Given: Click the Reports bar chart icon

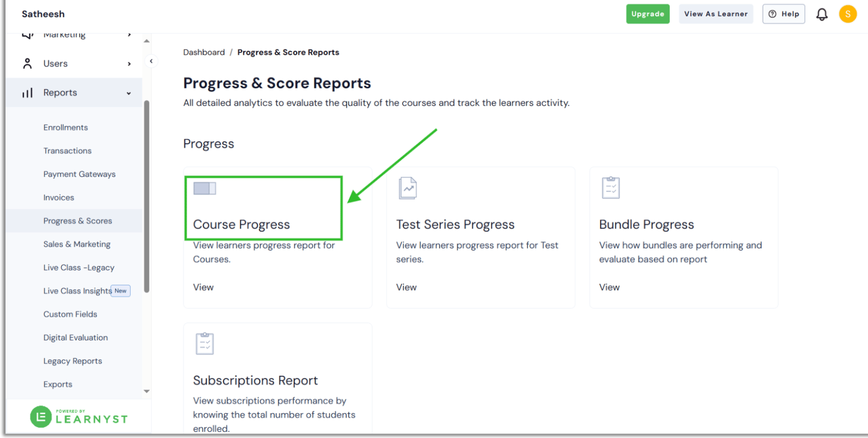Looking at the screenshot, I should tap(27, 93).
